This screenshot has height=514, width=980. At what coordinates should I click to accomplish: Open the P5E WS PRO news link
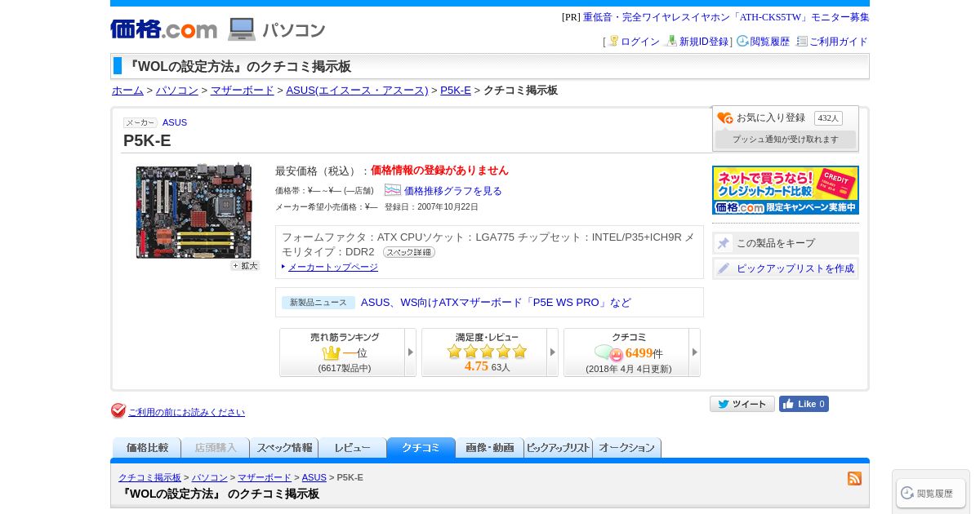click(x=496, y=303)
